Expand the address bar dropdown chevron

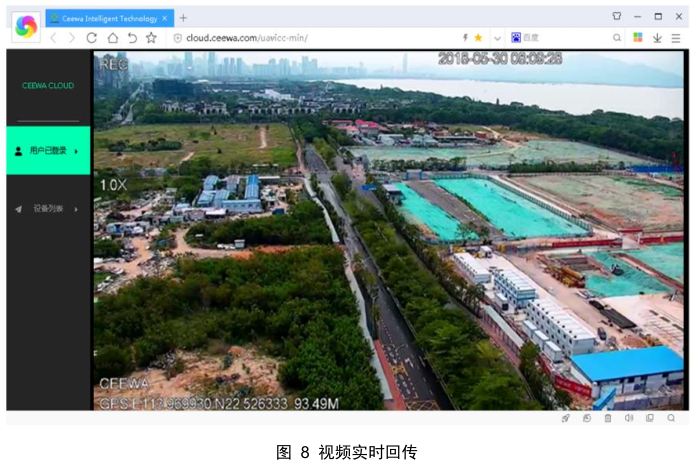(x=497, y=38)
